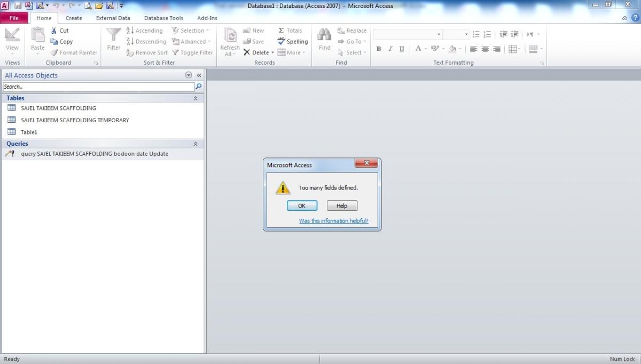The width and height of the screenshot is (641, 364).
Task: Switch to the Add-Ins tab
Action: coord(207,18)
